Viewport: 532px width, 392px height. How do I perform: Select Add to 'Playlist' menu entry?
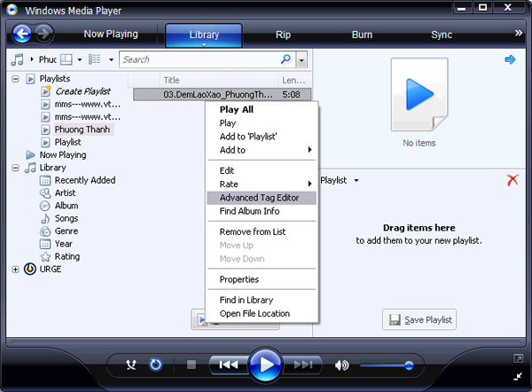point(262,137)
